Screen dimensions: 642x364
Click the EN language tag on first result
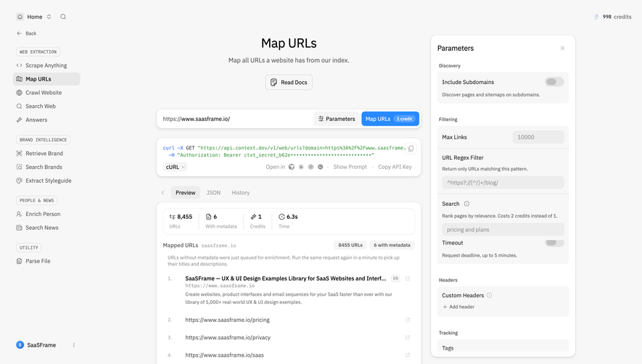coord(395,278)
